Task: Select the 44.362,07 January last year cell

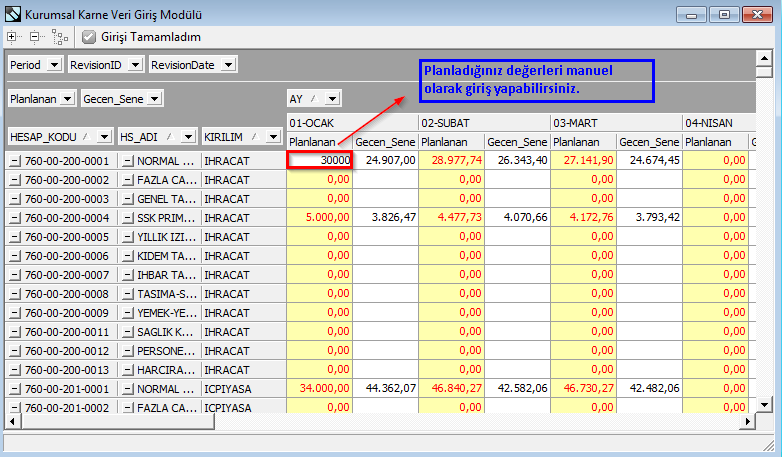Action: tap(386, 388)
